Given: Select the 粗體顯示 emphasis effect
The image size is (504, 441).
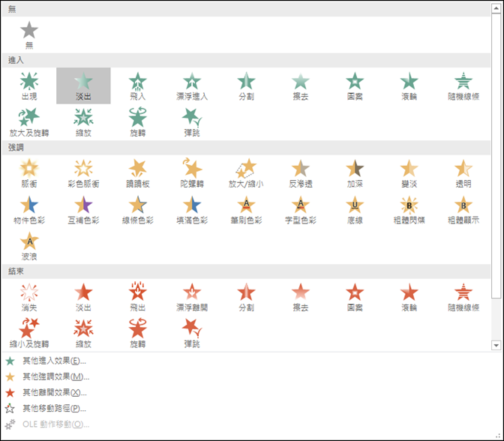Looking at the screenshot, I should tap(463, 209).
